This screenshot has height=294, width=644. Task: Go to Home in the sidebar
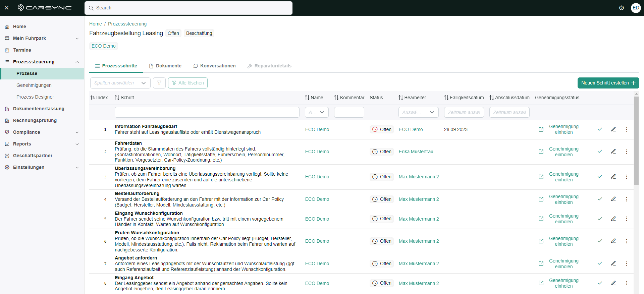click(x=19, y=26)
